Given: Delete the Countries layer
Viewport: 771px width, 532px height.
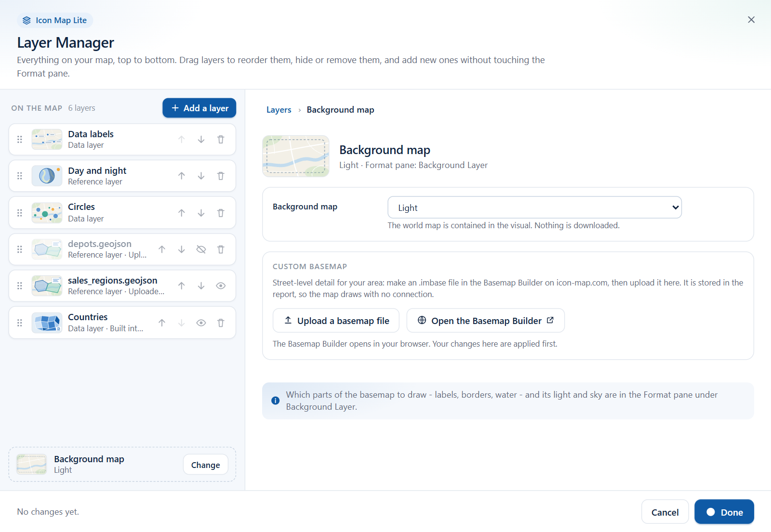Looking at the screenshot, I should coord(221,323).
